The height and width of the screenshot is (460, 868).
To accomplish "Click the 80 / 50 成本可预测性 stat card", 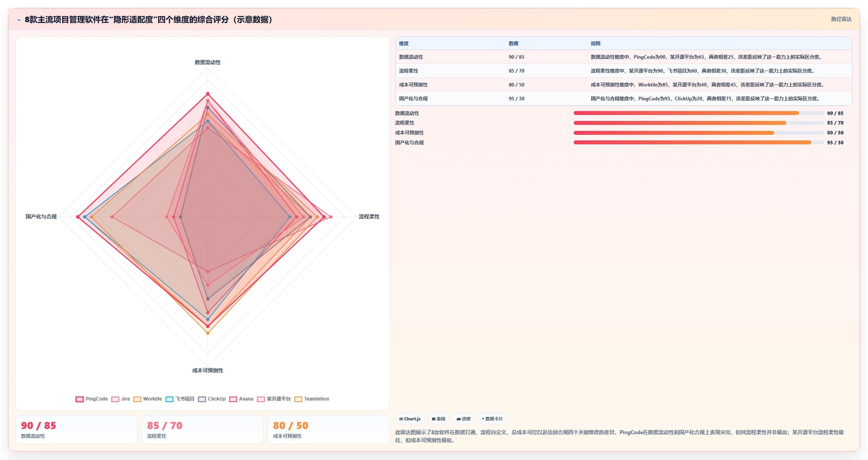I will tap(328, 429).
